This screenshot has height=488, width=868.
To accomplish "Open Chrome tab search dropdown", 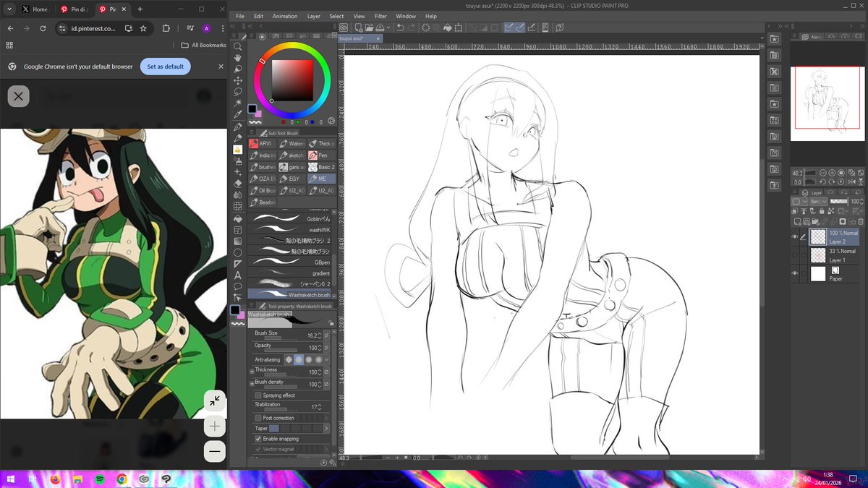I will coord(9,9).
